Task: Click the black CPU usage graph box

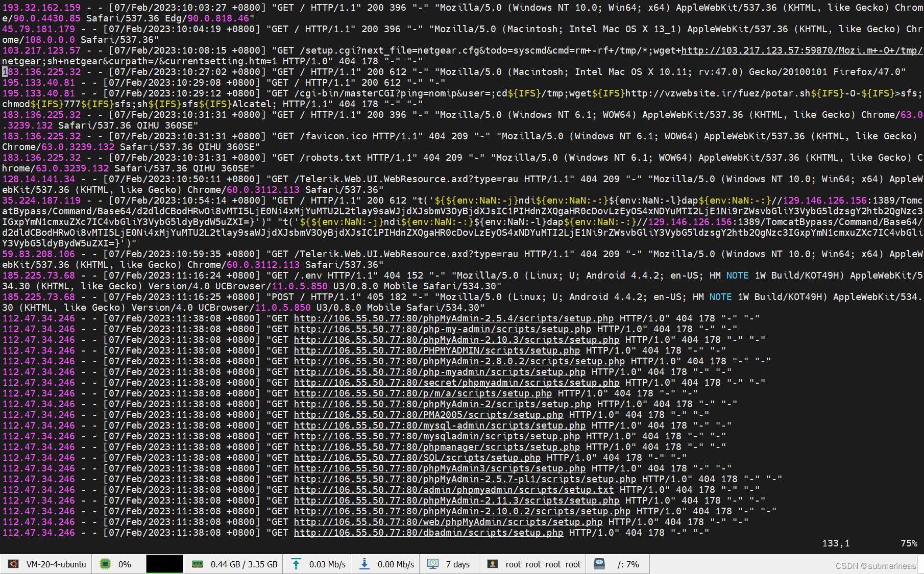Action: (164, 564)
